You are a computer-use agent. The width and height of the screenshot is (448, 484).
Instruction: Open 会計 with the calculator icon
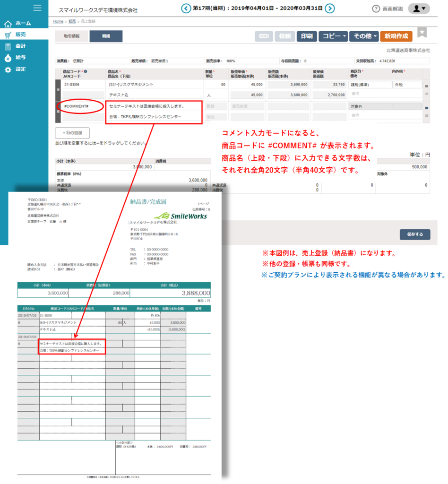[8, 46]
